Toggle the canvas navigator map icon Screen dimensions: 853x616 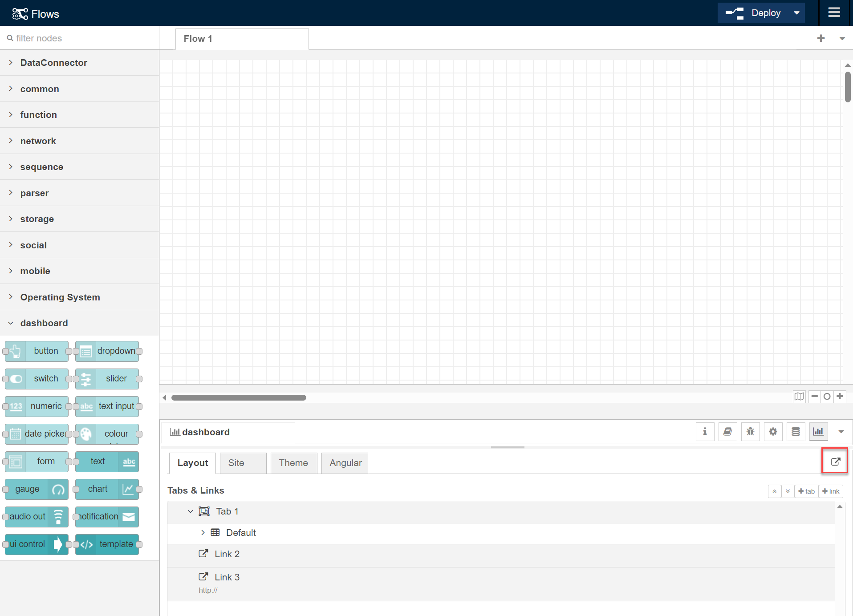tap(799, 396)
